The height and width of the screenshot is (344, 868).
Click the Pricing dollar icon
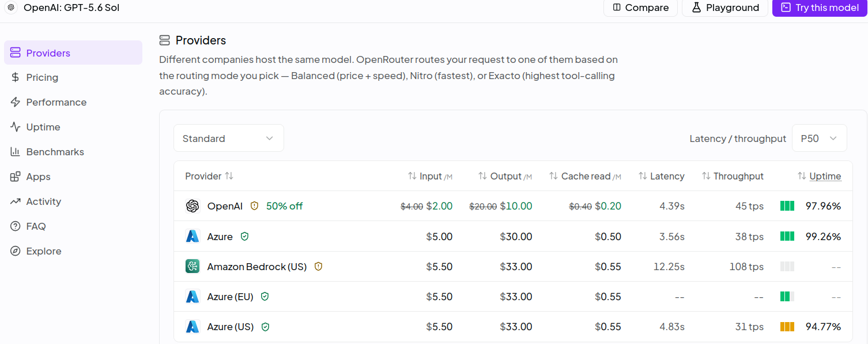pyautogui.click(x=16, y=77)
